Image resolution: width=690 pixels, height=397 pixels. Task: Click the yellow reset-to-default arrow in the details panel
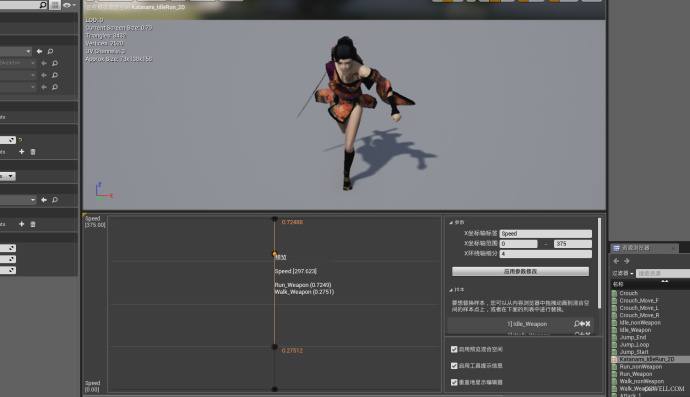[20, 140]
